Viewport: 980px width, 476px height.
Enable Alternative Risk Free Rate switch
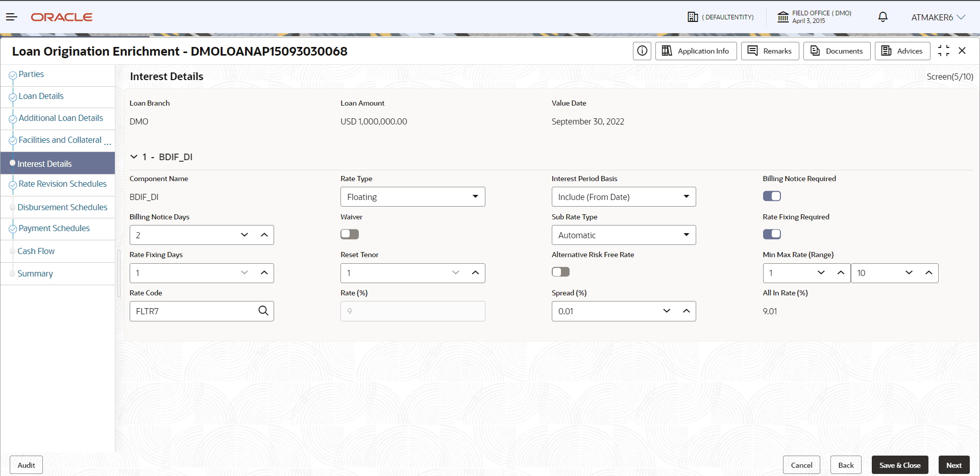point(560,272)
